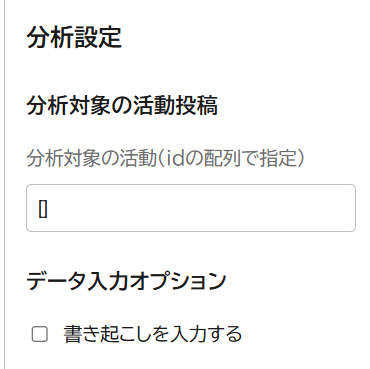
Task: Click the middle of the id array text box
Action: tap(191, 208)
